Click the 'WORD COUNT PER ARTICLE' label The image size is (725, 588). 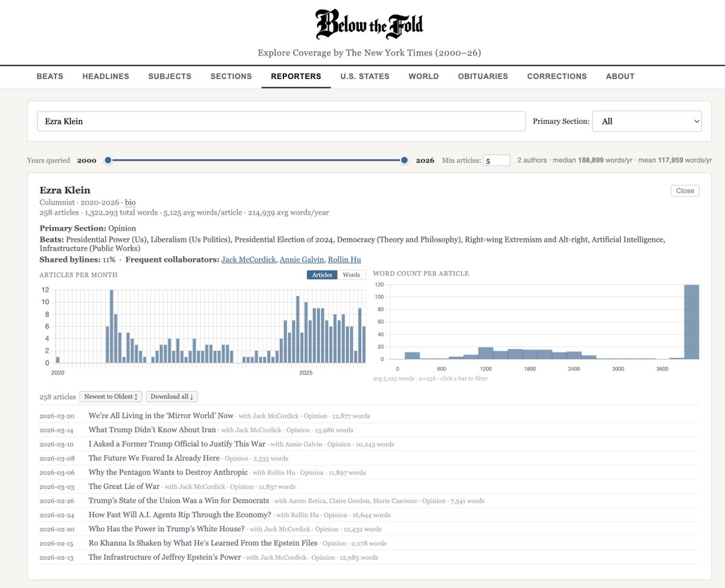pyautogui.click(x=421, y=273)
